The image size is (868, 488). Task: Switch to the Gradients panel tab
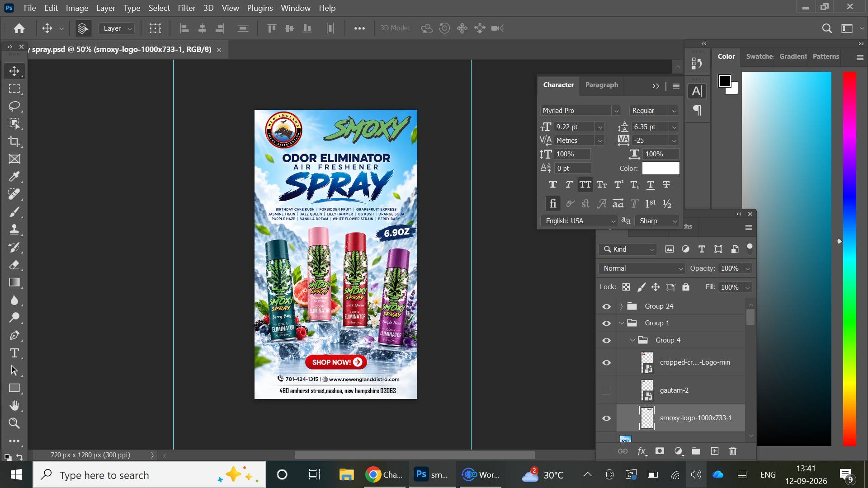(x=793, y=56)
